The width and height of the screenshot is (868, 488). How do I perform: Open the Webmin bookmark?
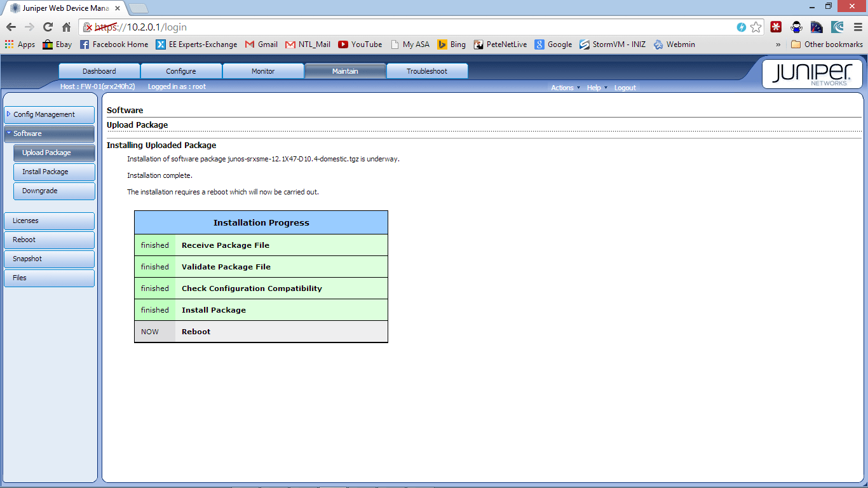[x=674, y=44]
